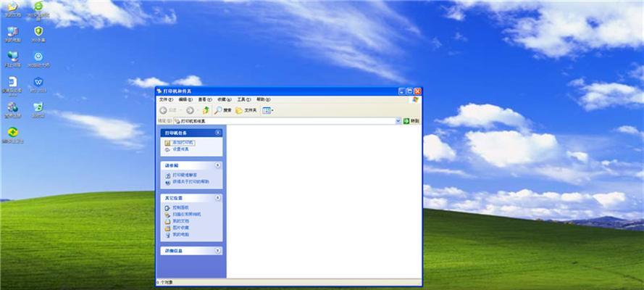Select the white document file desktop icon
644x290 pixels.
13,86
